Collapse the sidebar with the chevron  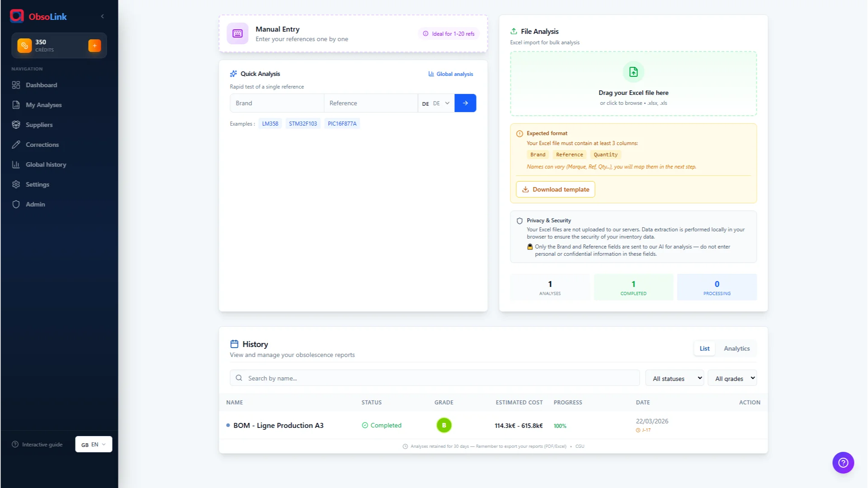(x=103, y=16)
